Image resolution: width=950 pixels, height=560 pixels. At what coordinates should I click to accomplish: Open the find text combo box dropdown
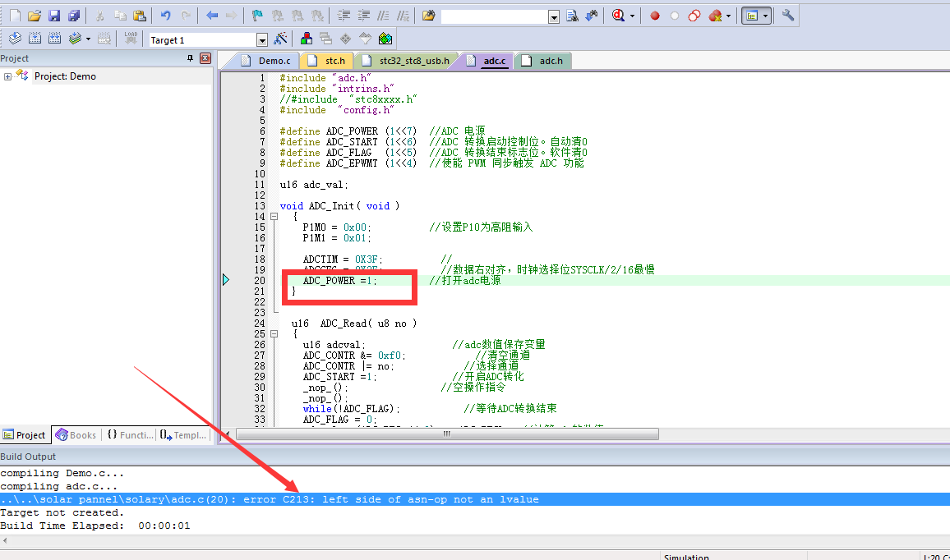[x=554, y=17]
